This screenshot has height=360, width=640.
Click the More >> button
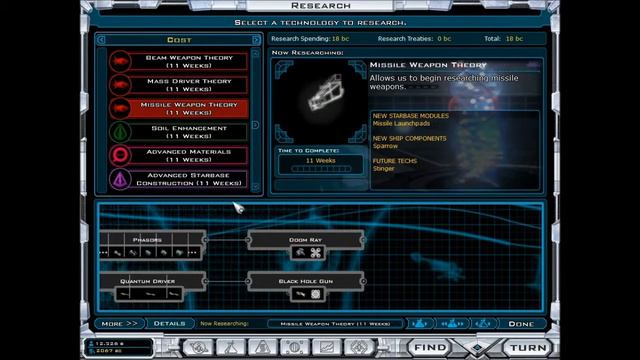[x=119, y=324]
